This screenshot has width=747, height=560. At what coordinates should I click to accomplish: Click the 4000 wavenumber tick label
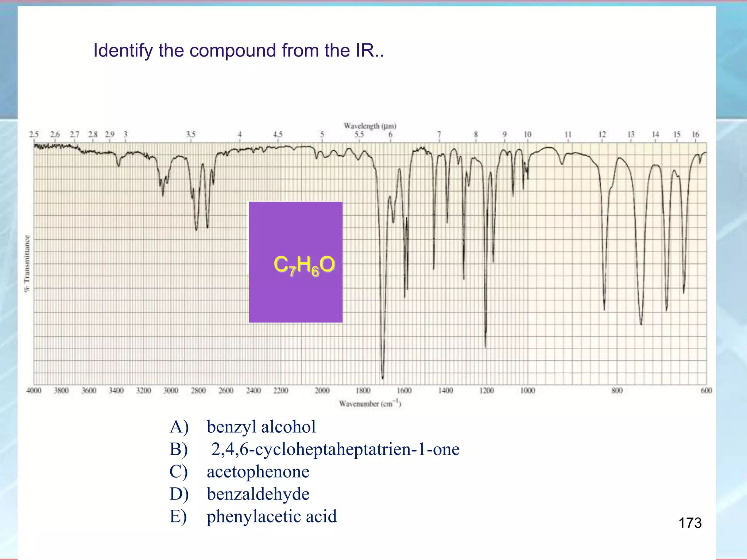34,390
